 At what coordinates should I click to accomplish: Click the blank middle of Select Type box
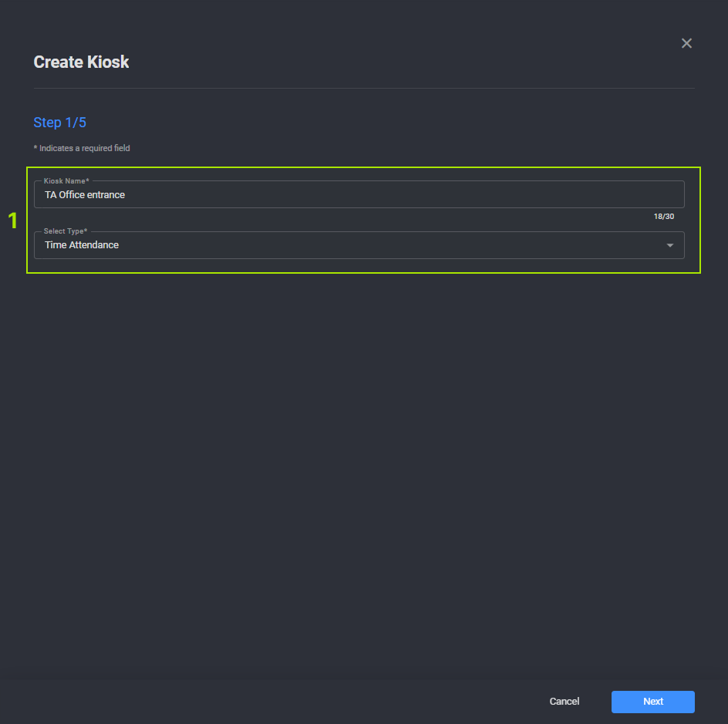(386, 245)
